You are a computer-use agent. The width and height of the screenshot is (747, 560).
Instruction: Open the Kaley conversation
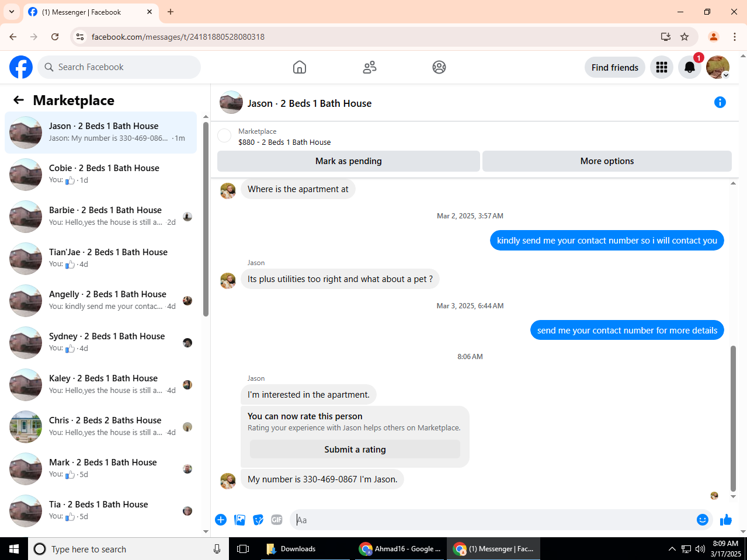coord(100,385)
